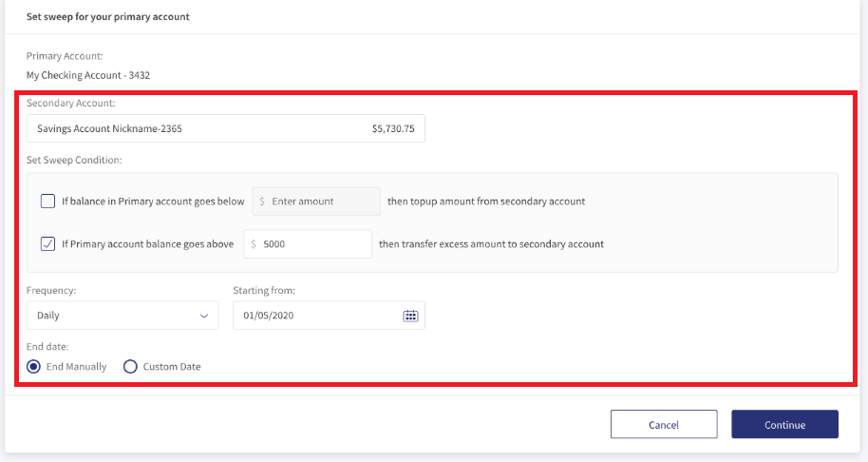
Task: Uncheck the balance goes above checkbox
Action: tap(47, 243)
